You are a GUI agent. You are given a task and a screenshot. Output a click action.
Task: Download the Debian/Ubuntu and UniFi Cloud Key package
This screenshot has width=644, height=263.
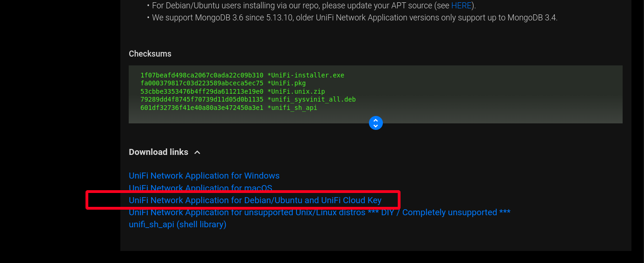coord(255,200)
